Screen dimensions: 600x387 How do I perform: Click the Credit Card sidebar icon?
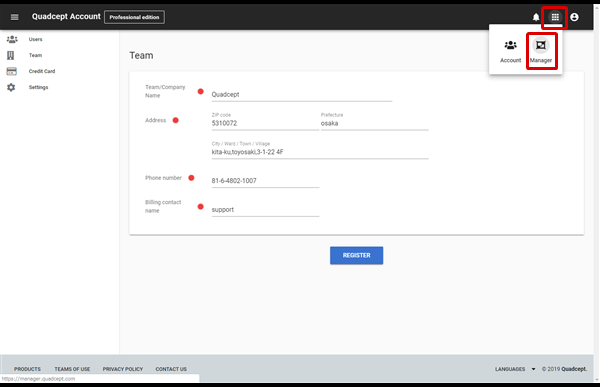11,71
